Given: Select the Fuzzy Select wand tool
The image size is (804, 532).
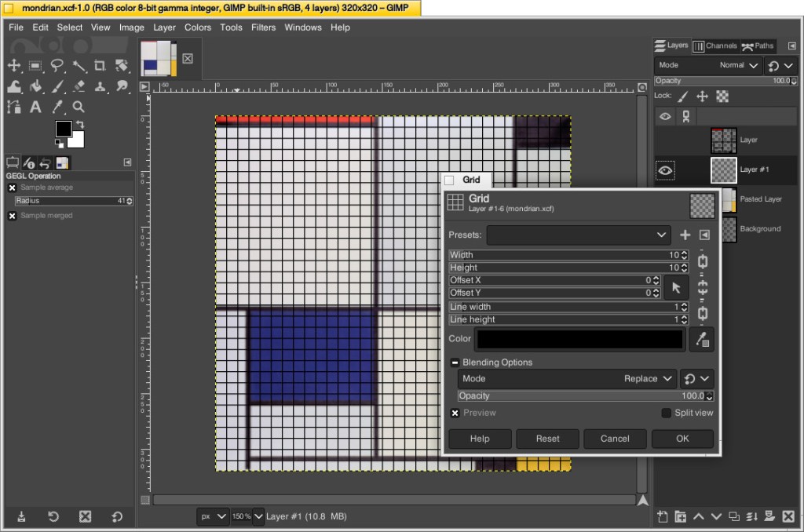Looking at the screenshot, I should pos(79,66).
